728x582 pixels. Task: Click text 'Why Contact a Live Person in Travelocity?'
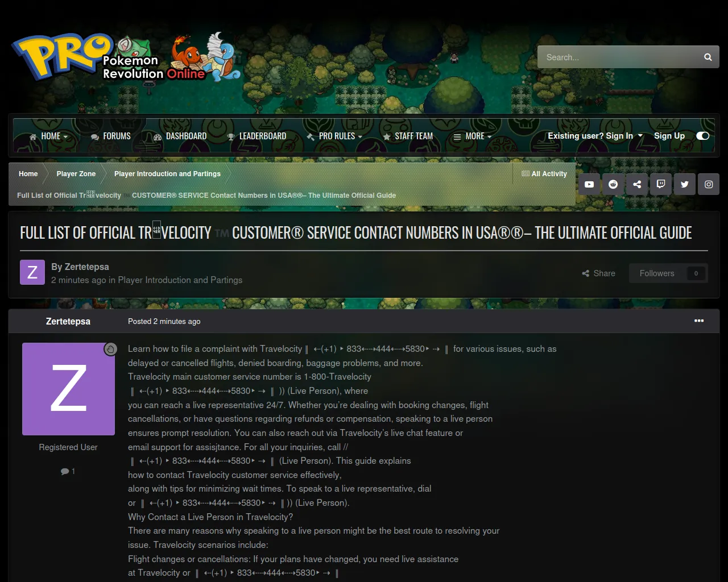point(210,517)
